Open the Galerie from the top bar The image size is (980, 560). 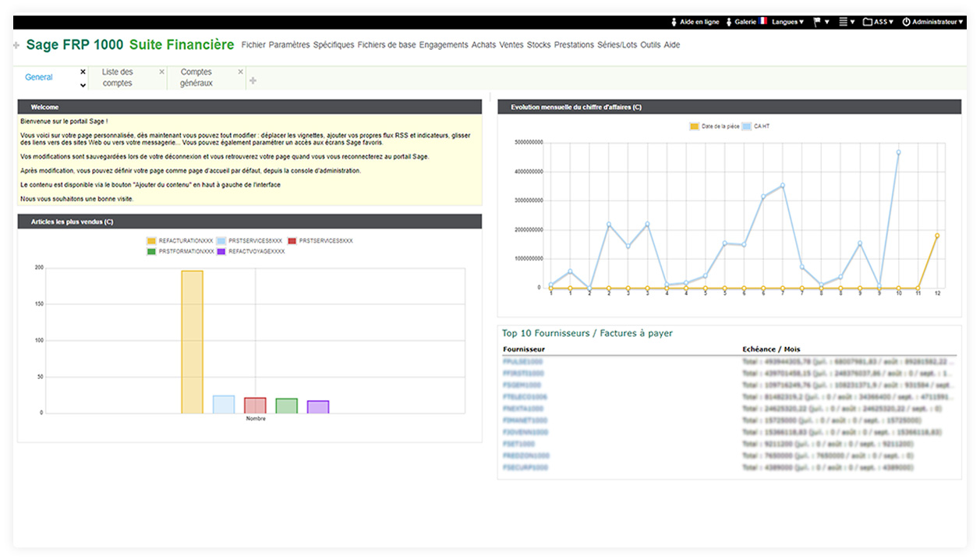pyautogui.click(x=741, y=22)
